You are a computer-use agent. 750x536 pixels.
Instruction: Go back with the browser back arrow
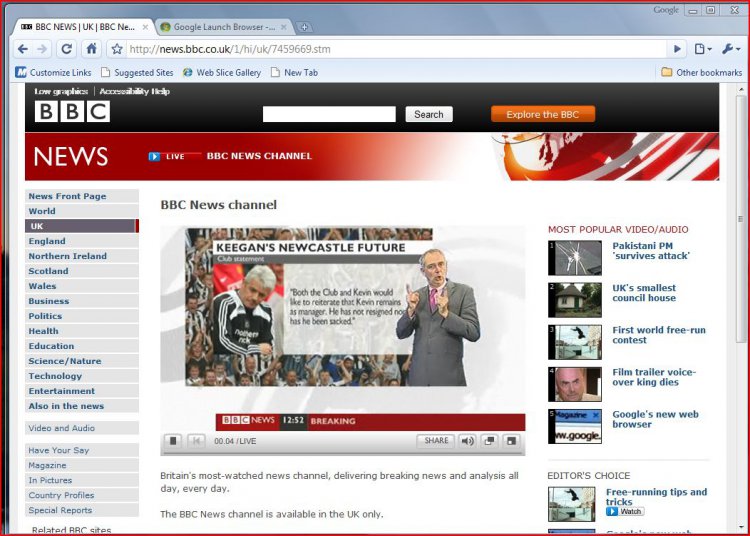[x=22, y=49]
